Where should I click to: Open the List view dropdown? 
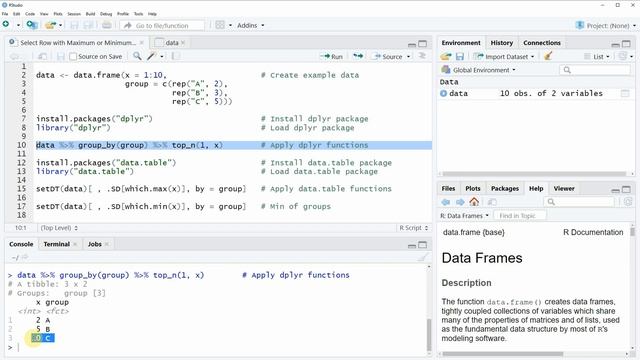click(x=596, y=57)
